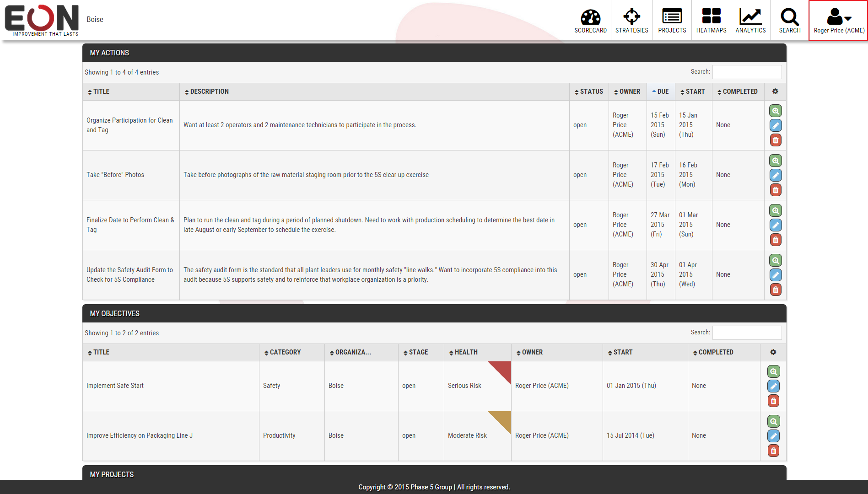Edit the Implement Safe Start objective
Screen dimensions: 868x494
coord(773,386)
